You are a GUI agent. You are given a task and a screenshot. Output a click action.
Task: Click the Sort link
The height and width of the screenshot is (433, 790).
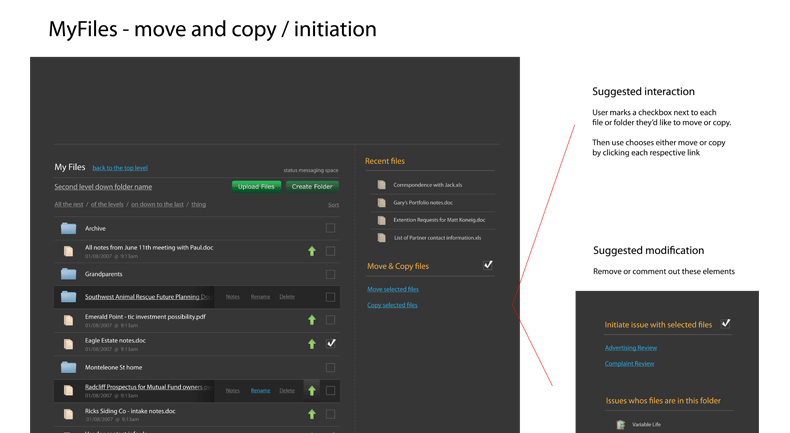tap(334, 205)
